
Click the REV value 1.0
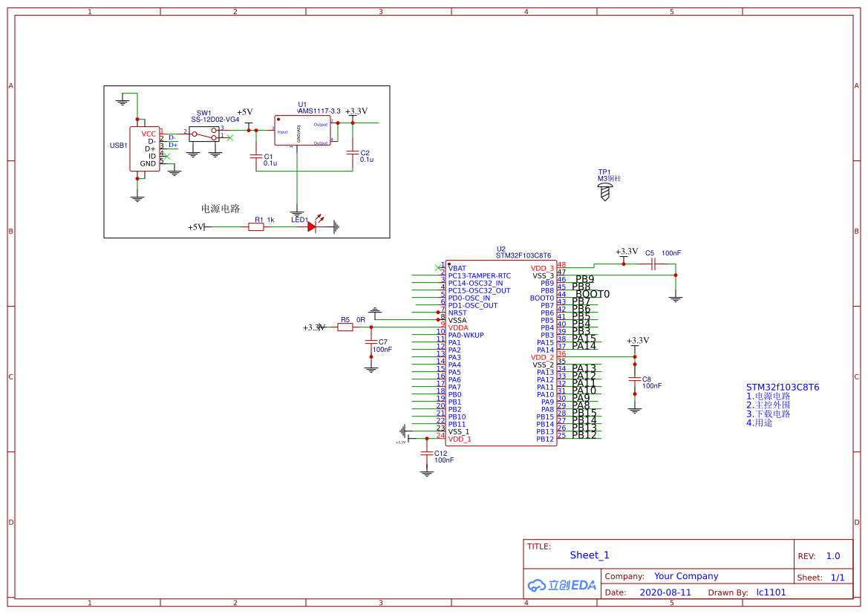tap(832, 555)
